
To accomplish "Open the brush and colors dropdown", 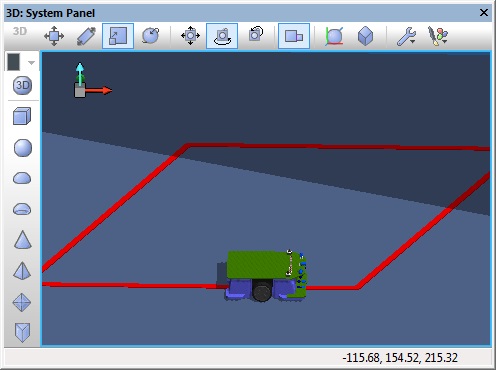I will coord(438,36).
